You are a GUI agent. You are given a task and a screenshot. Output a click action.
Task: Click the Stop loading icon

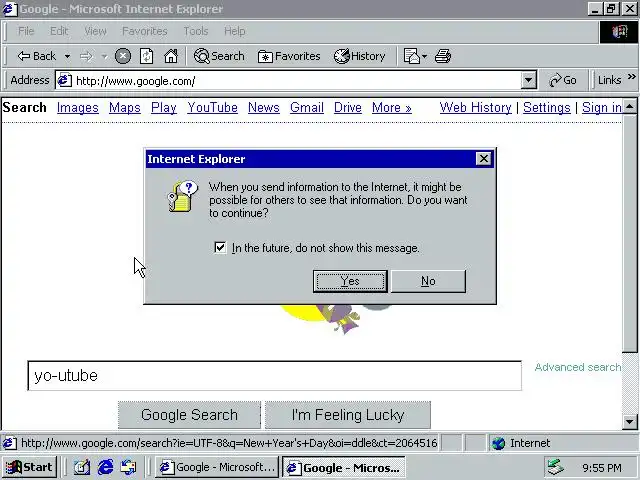tap(122, 56)
